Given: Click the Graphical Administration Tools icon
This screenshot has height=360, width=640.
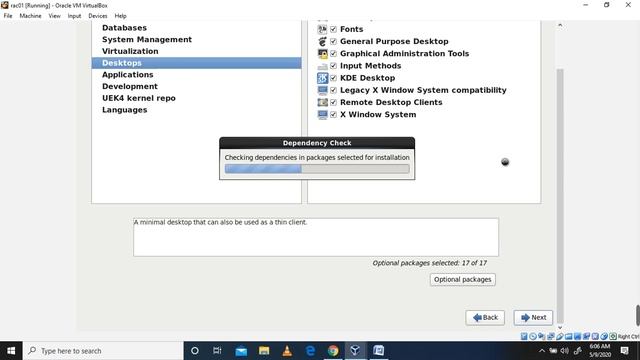Looking at the screenshot, I should click(322, 54).
